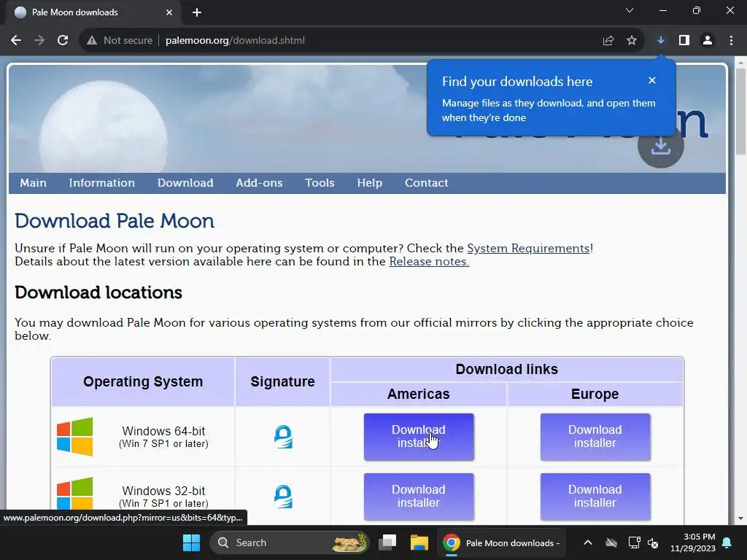Click the muted volume tray icon
Image resolution: width=747 pixels, height=560 pixels.
click(653, 542)
